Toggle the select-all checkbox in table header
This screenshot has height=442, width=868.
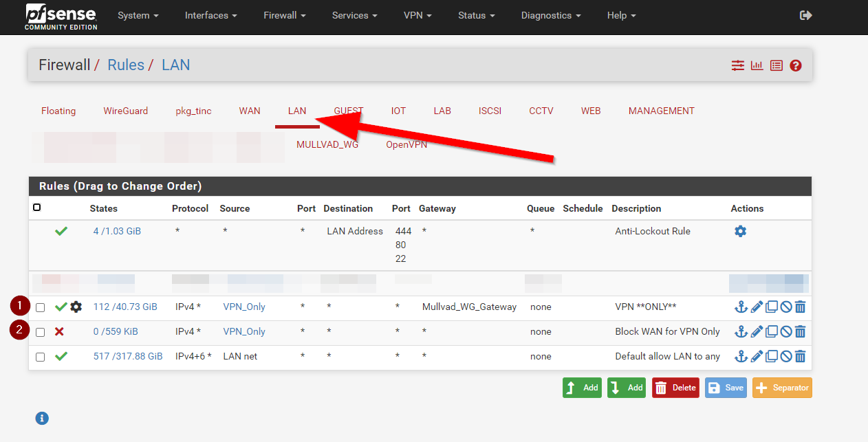[x=37, y=208]
